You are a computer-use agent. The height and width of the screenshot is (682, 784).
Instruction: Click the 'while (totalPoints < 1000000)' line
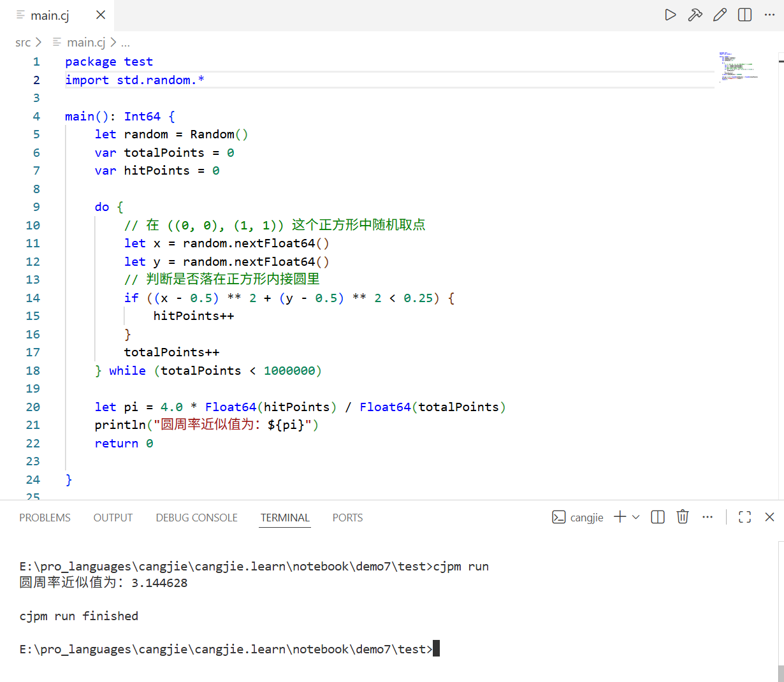pyautogui.click(x=208, y=370)
